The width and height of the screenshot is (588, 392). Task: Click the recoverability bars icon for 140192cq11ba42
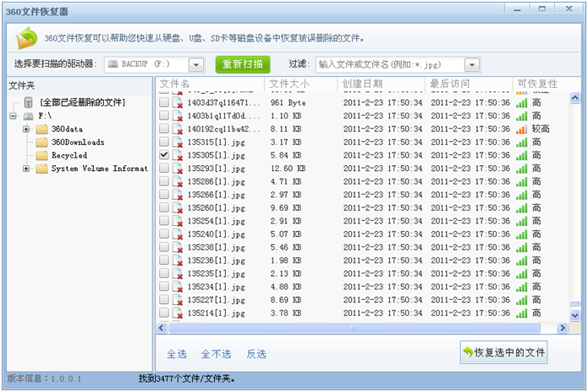tap(521, 129)
